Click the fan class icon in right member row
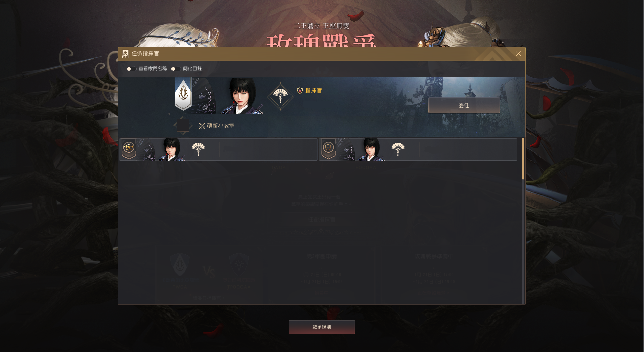The image size is (644, 352). pyautogui.click(x=398, y=149)
